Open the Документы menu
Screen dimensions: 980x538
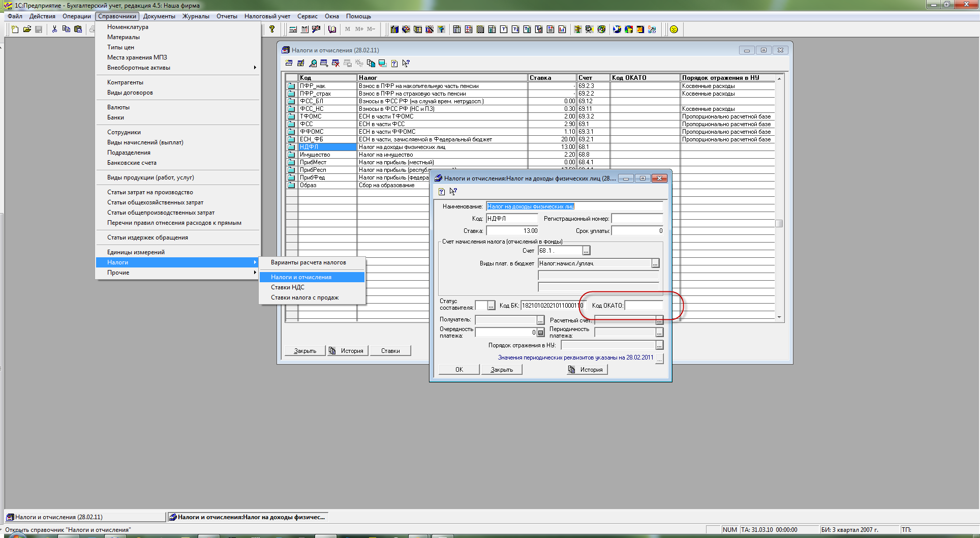tap(159, 16)
